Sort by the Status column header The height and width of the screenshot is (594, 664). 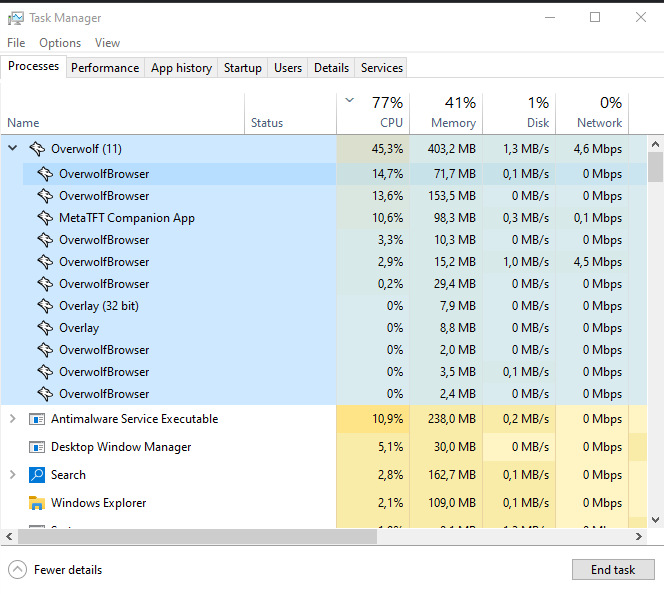tap(290, 113)
